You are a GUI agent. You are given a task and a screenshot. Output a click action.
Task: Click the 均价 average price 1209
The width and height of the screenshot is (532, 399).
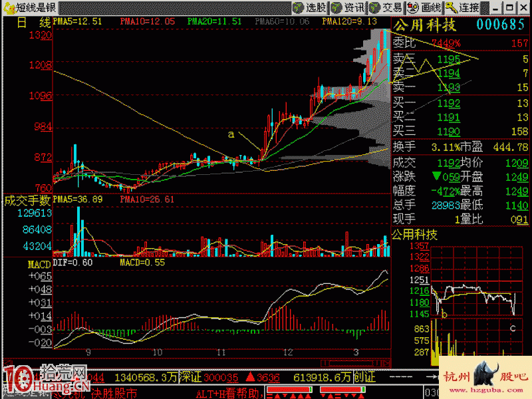pyautogui.click(x=517, y=163)
